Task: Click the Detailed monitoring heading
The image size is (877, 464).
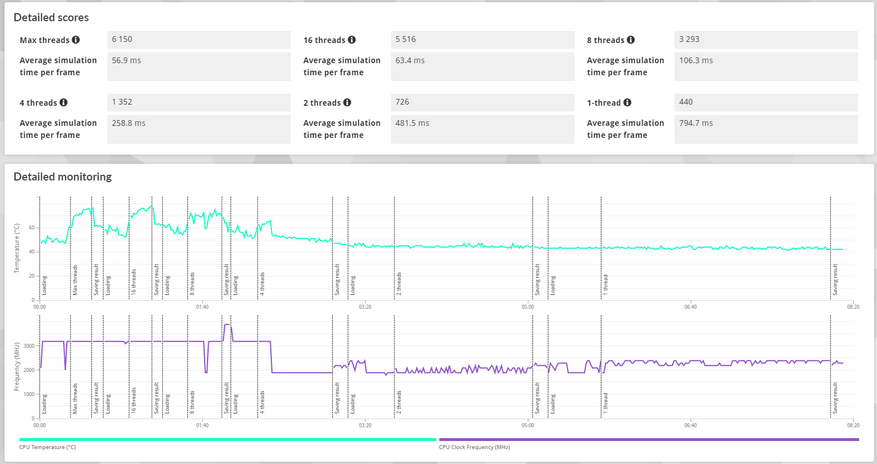Action: click(63, 177)
